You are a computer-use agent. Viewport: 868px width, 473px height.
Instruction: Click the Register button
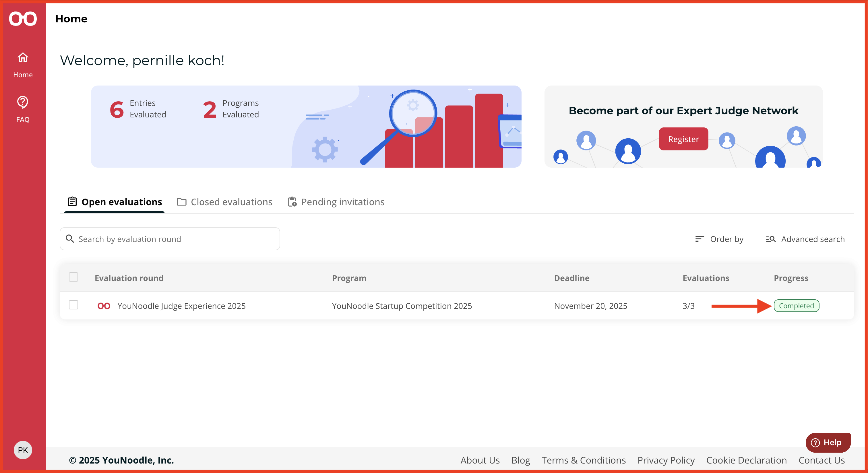683,139
